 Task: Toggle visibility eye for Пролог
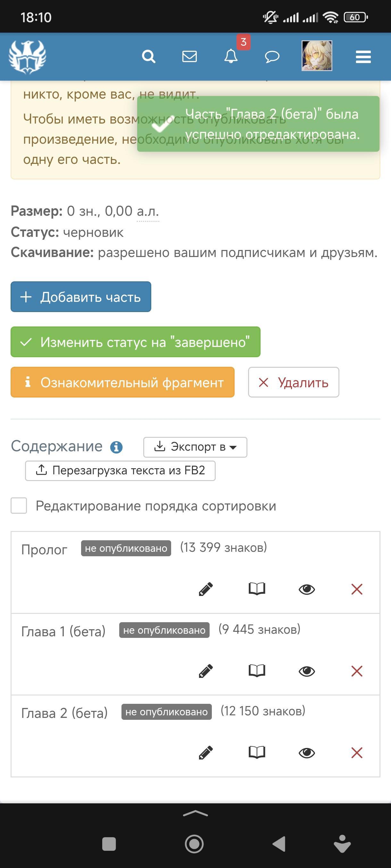[x=307, y=589]
